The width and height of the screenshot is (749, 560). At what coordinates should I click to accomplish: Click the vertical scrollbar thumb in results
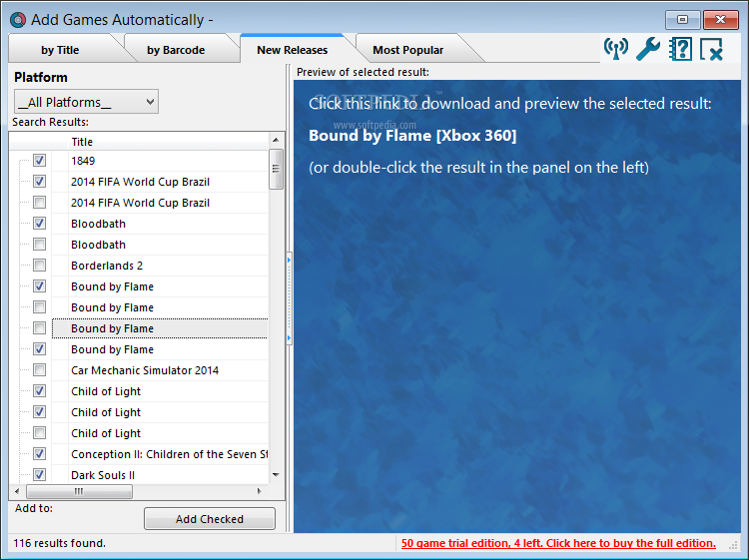276,169
